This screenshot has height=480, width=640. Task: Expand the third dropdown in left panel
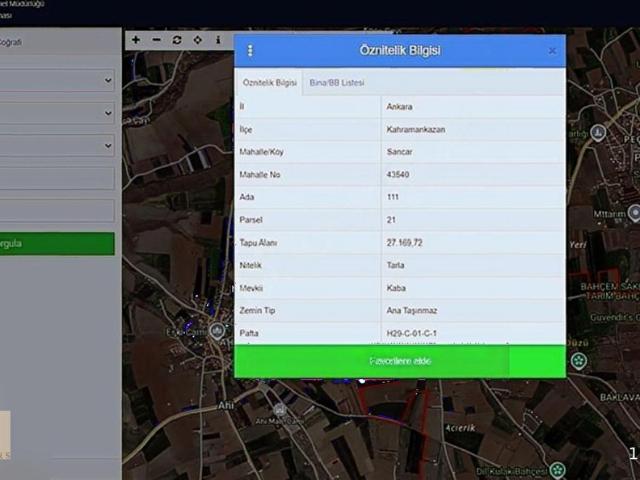tap(56, 146)
